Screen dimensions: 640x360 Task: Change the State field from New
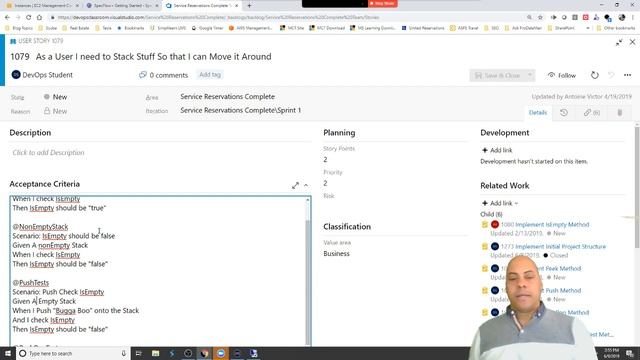56,97
